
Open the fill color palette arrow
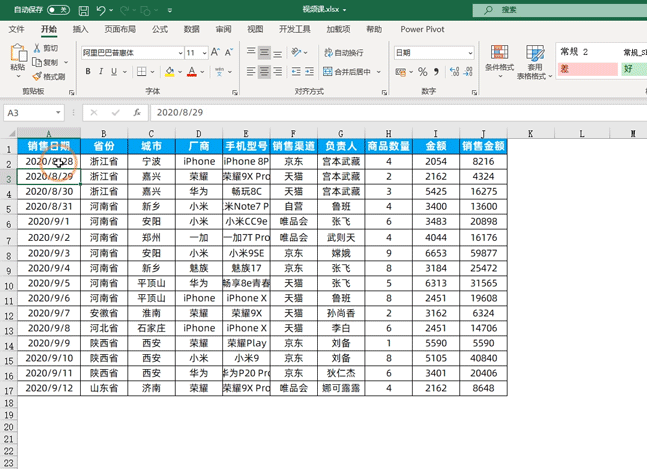pyautogui.click(x=180, y=72)
